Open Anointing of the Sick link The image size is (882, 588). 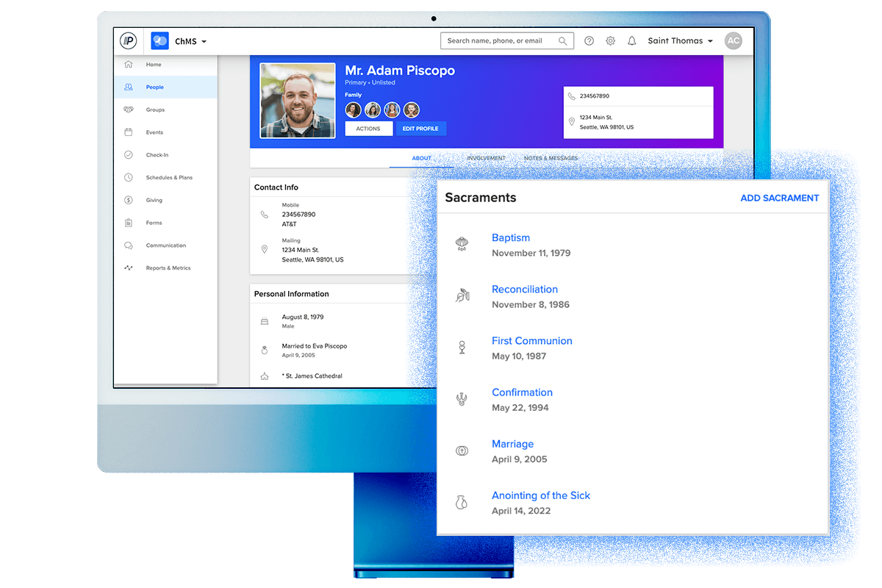[x=541, y=495]
